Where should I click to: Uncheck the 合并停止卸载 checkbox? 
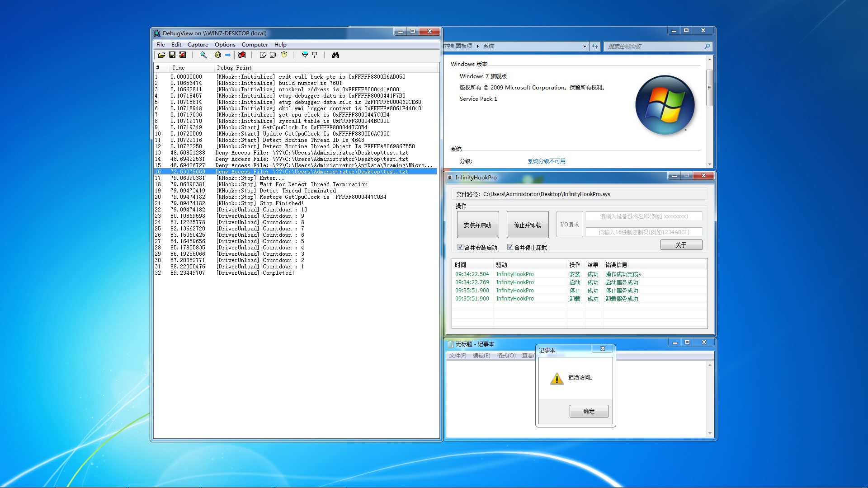coord(510,247)
